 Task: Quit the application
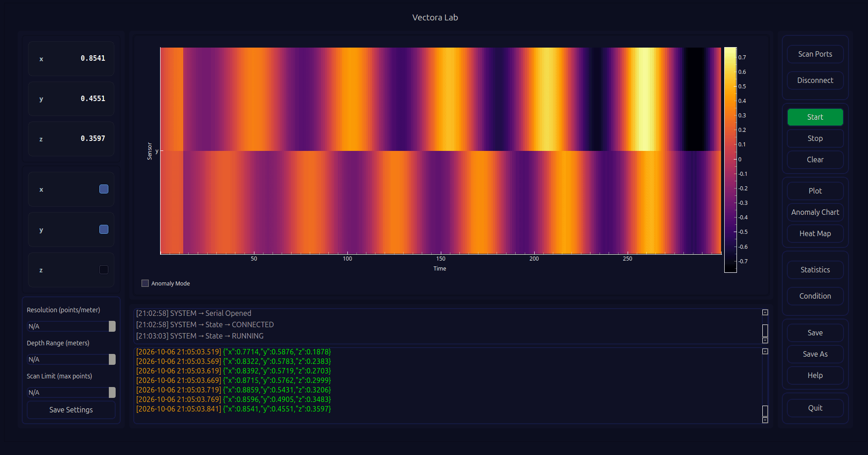pyautogui.click(x=815, y=408)
